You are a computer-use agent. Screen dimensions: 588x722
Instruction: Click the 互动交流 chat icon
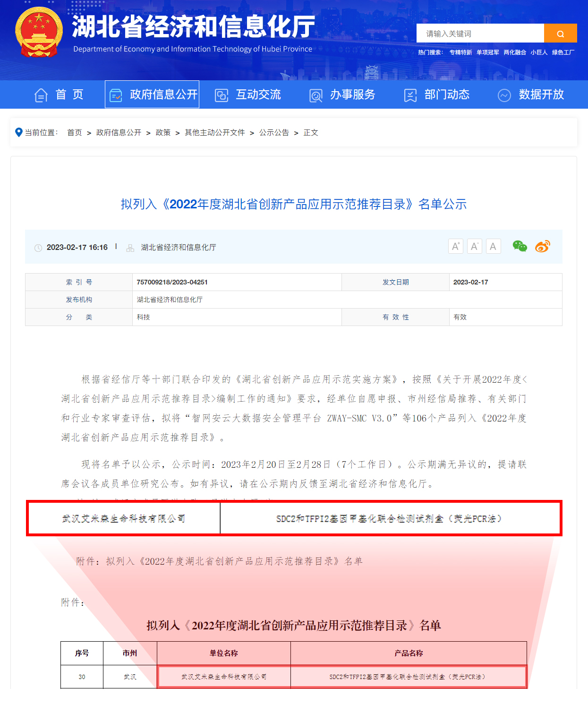(222, 95)
